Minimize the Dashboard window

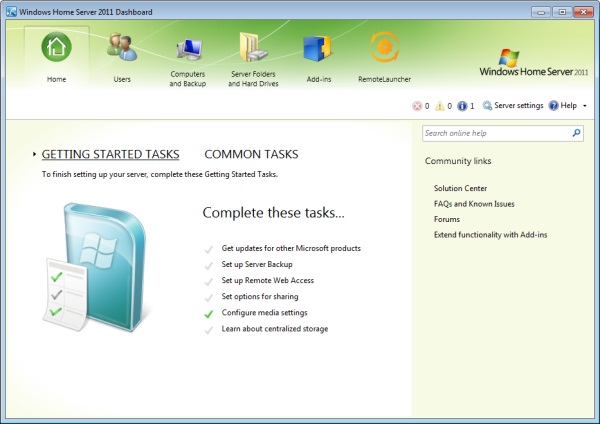(x=541, y=12)
